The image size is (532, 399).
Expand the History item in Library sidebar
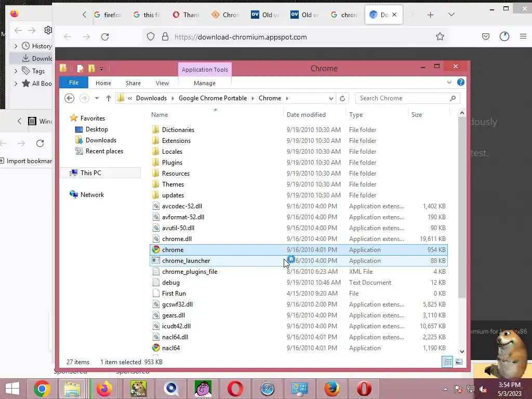point(16,46)
